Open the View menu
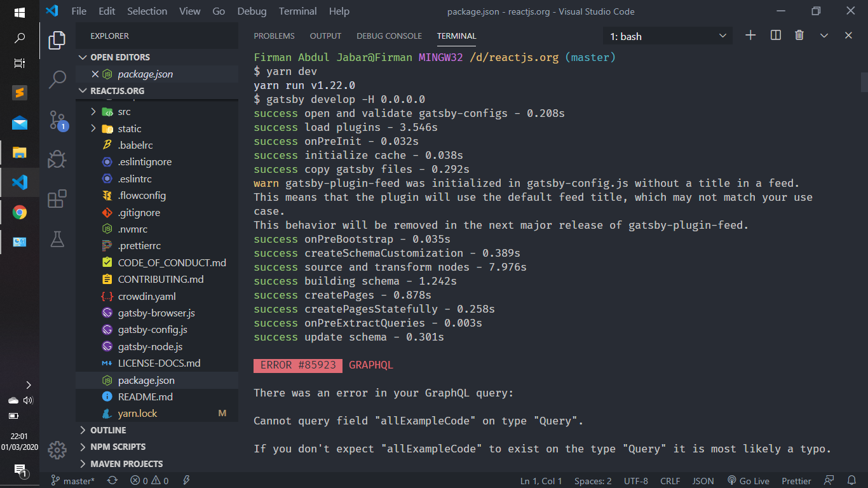Viewport: 868px width, 488px height. point(189,11)
